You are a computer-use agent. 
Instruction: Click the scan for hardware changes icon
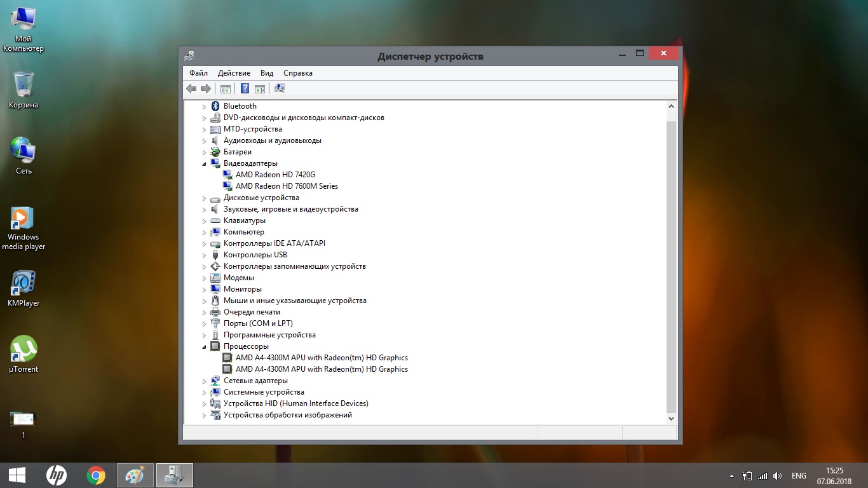point(280,88)
